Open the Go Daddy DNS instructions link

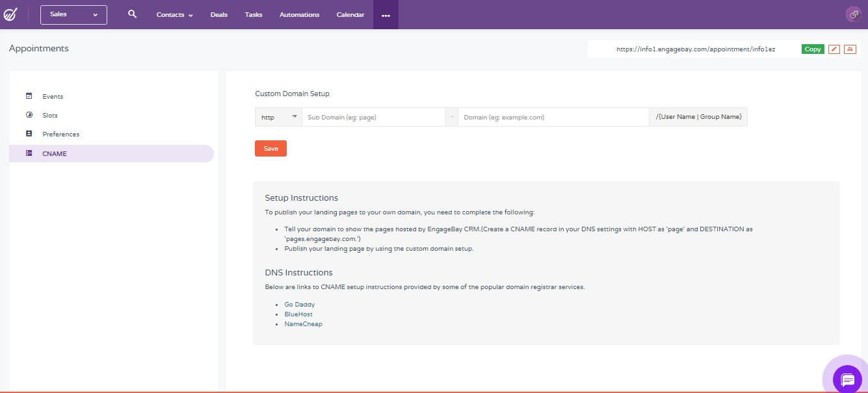click(300, 304)
